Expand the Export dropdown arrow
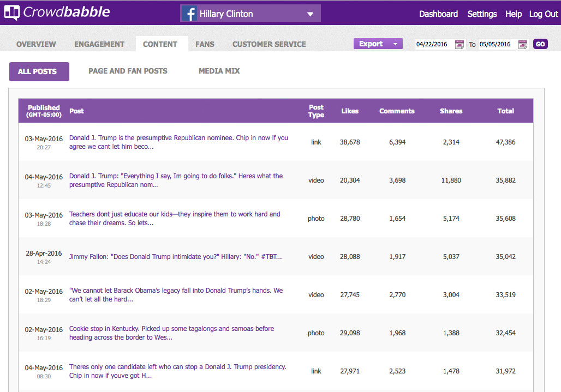561x392 pixels. (x=395, y=44)
